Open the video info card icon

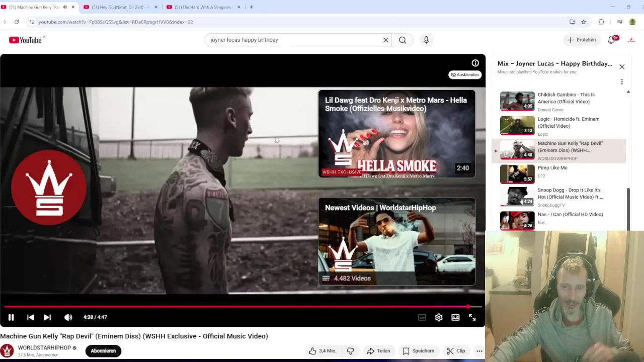[475, 63]
